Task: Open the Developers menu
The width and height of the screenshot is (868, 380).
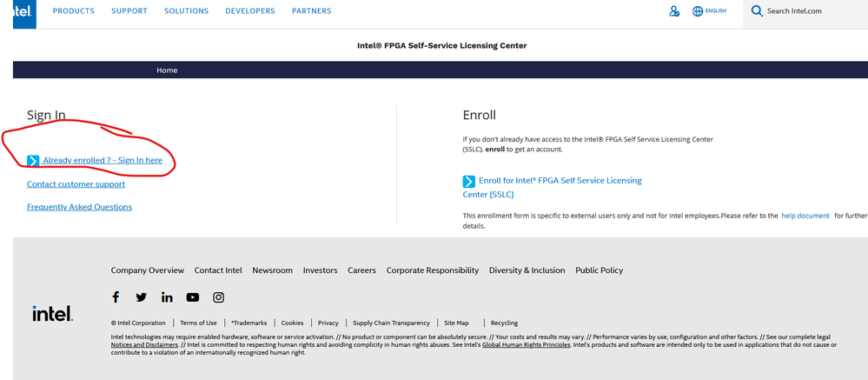Action: pos(250,11)
